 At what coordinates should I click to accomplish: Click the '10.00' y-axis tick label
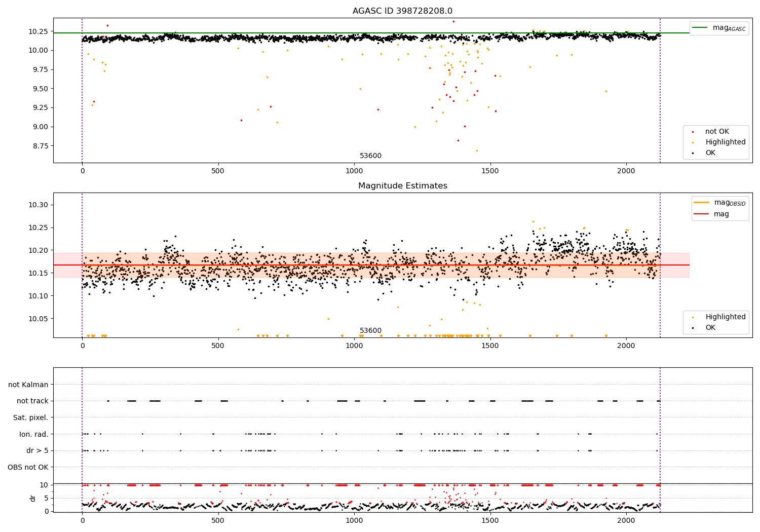[x=39, y=50]
